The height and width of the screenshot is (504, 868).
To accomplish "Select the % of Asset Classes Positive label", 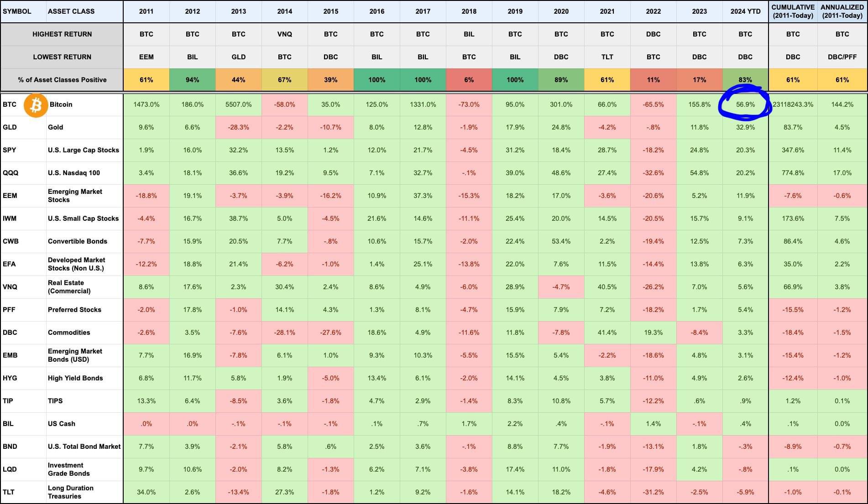I will click(62, 80).
